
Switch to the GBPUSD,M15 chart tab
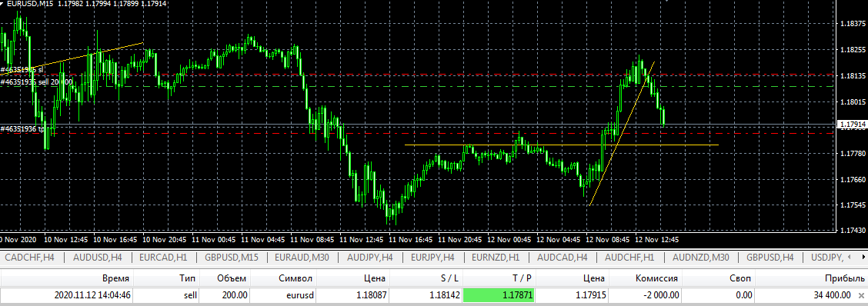point(232,258)
